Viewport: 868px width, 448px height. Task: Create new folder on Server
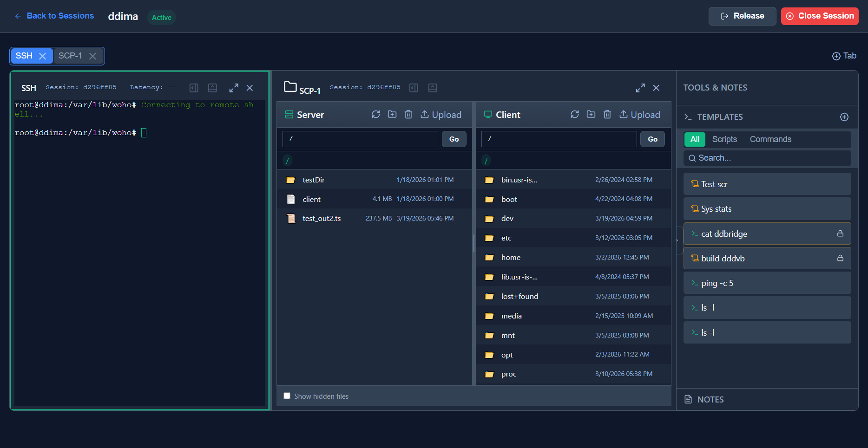(392, 114)
